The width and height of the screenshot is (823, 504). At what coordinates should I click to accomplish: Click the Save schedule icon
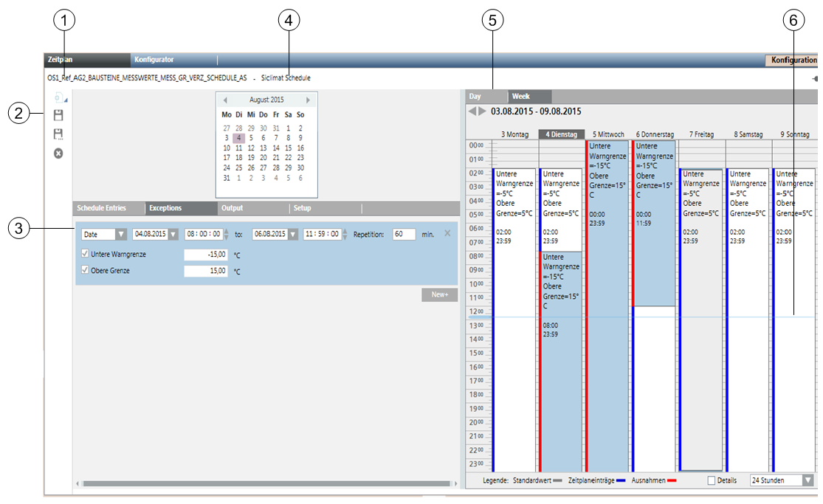[x=58, y=116]
